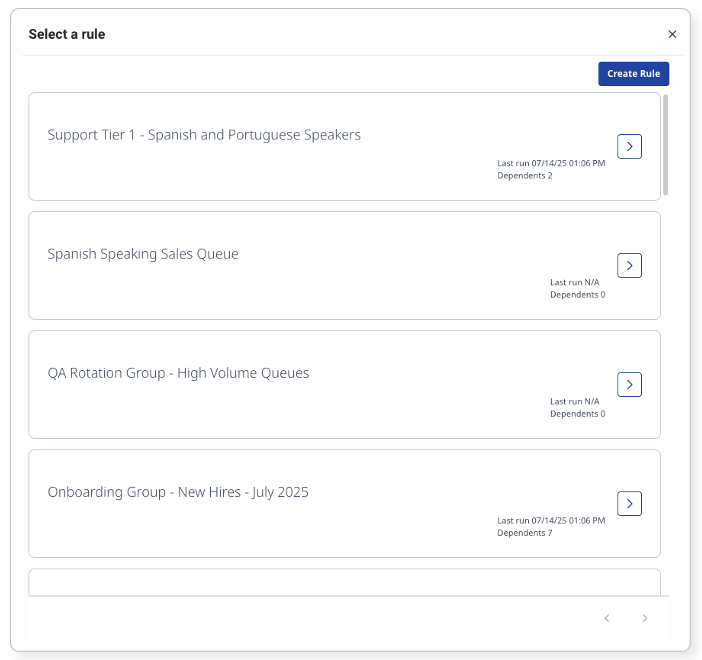Select the partially visible fifth rule card
The height and width of the screenshot is (660, 702).
344,582
